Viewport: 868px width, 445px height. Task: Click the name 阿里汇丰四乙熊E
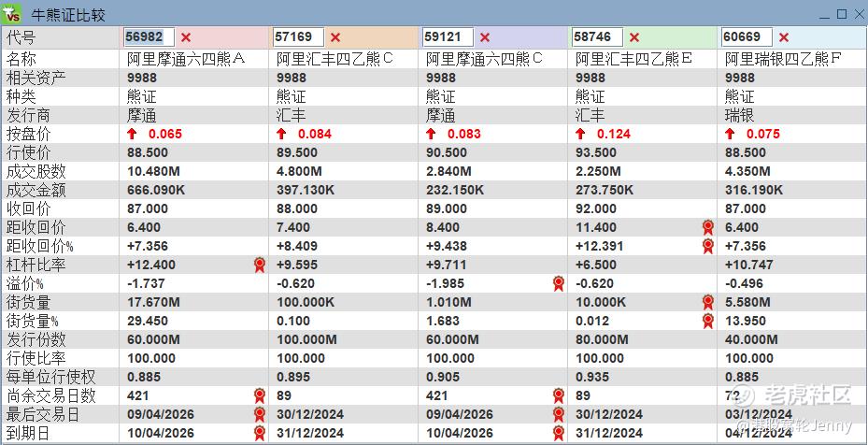633,59
